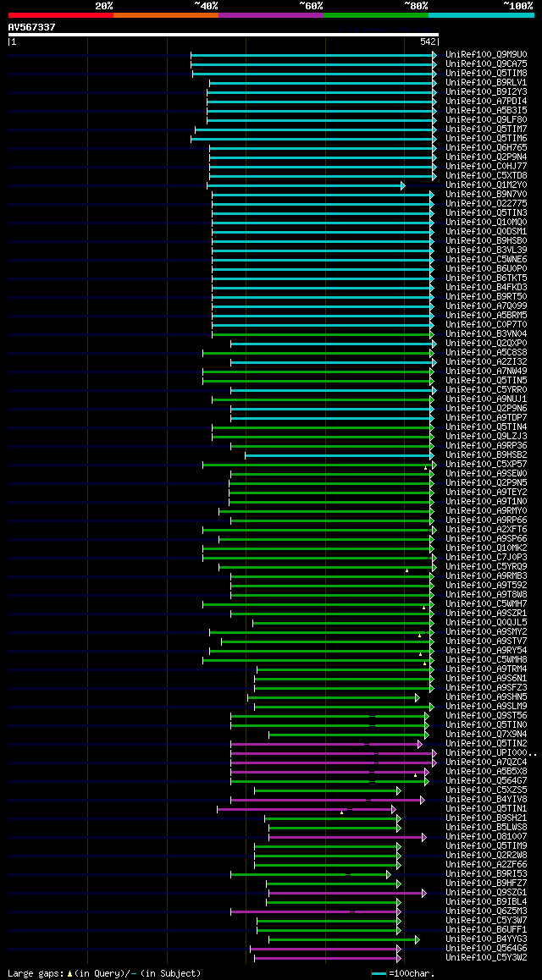Open hit UniRef100_Q9ST56
Screen dimensions: 542x980
486,716
